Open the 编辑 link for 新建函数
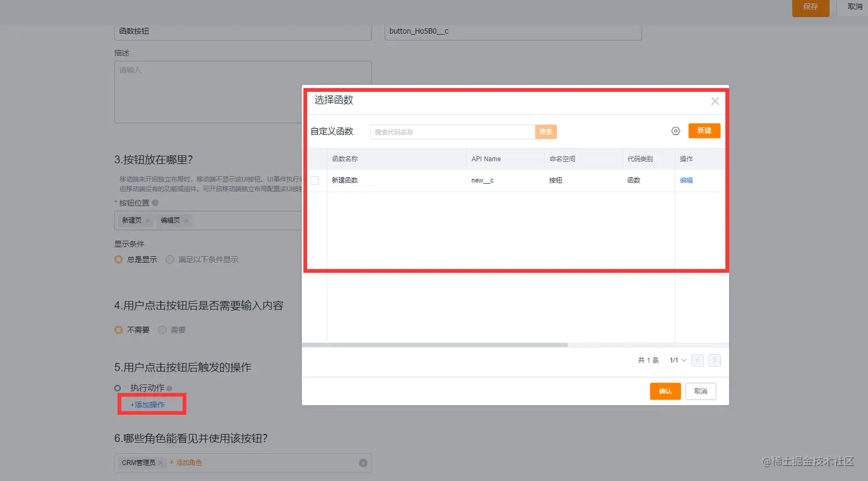The width and height of the screenshot is (868, 481). click(x=687, y=180)
